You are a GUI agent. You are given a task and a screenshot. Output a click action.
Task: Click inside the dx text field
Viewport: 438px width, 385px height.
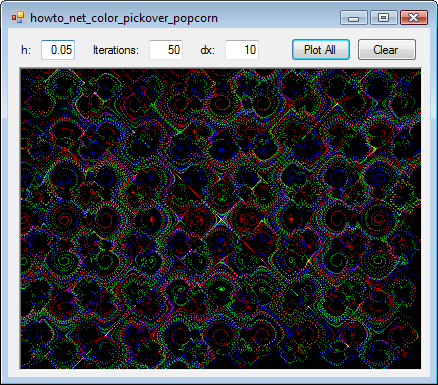tap(242, 50)
